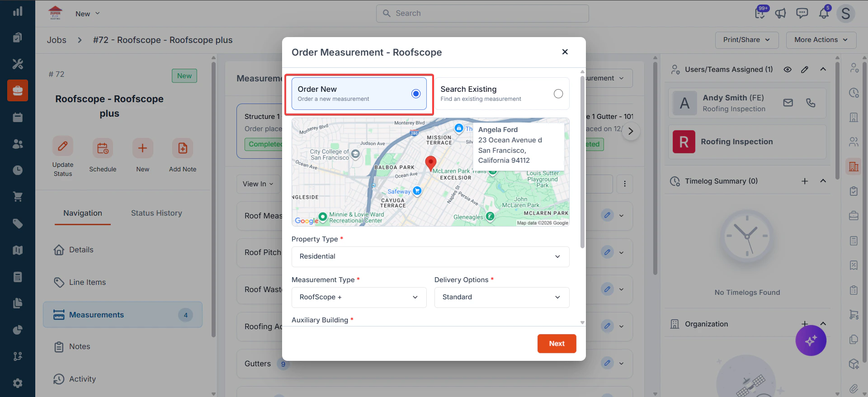This screenshot has width=868, height=397.
Task: Open the Delivery Options dropdown
Action: (x=502, y=297)
